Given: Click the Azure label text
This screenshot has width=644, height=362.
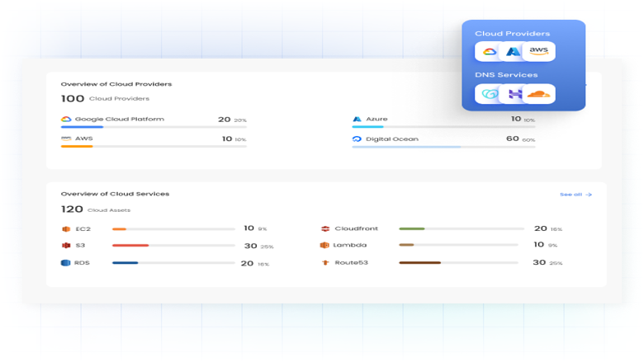Looking at the screenshot, I should tap(376, 119).
